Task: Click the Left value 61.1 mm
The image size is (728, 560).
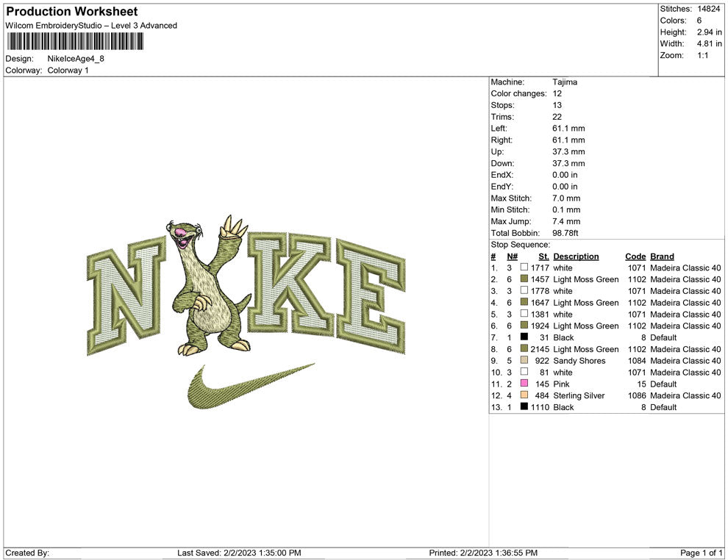Action: [x=568, y=129]
